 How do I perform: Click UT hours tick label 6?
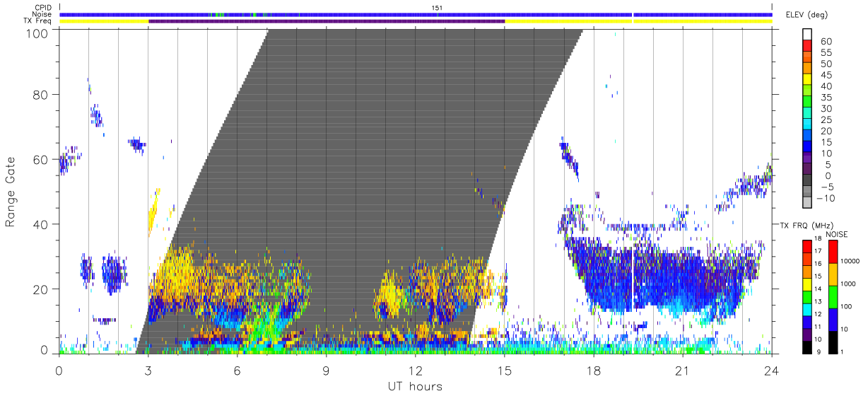(x=237, y=371)
